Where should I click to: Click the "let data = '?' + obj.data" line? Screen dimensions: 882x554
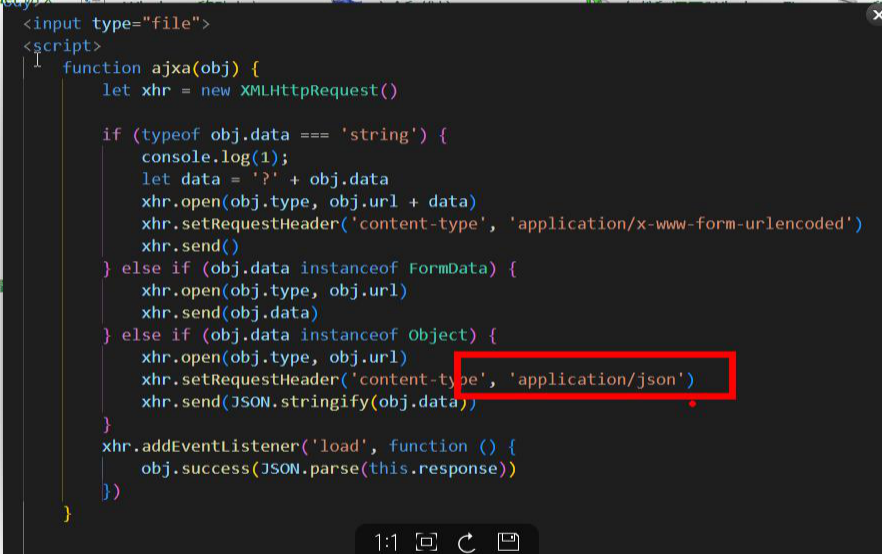tap(265, 179)
